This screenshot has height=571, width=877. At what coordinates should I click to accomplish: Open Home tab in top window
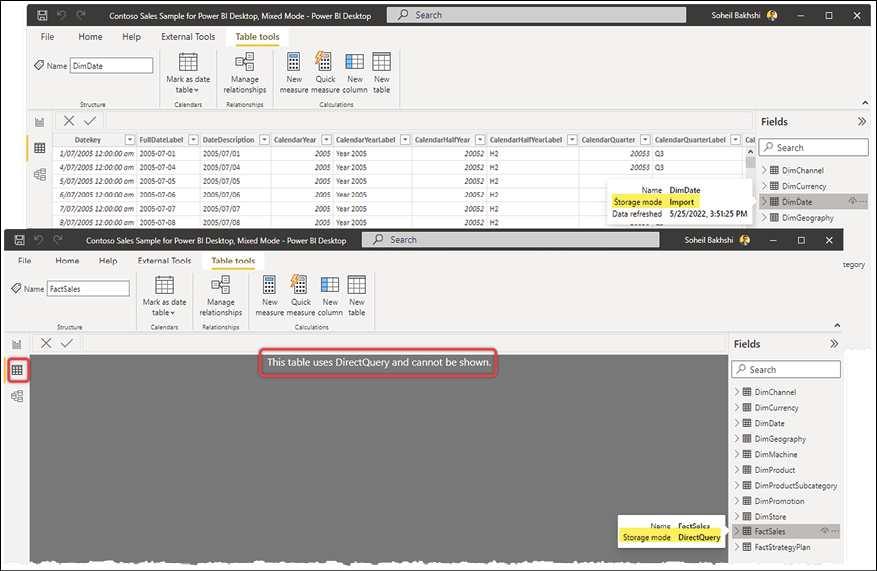pyautogui.click(x=90, y=37)
